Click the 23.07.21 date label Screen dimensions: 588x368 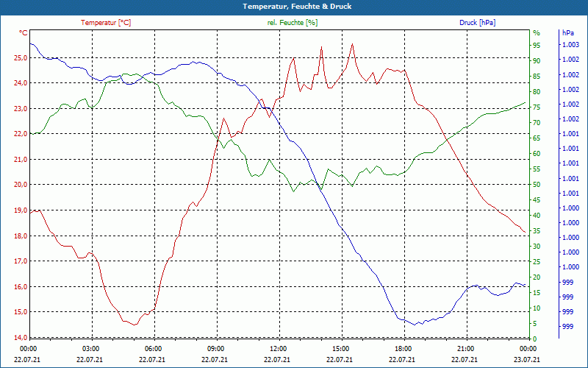click(x=527, y=360)
